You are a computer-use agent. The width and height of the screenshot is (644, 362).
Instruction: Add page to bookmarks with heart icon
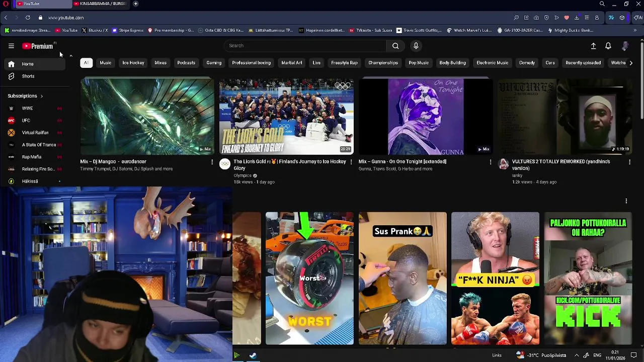[567, 18]
